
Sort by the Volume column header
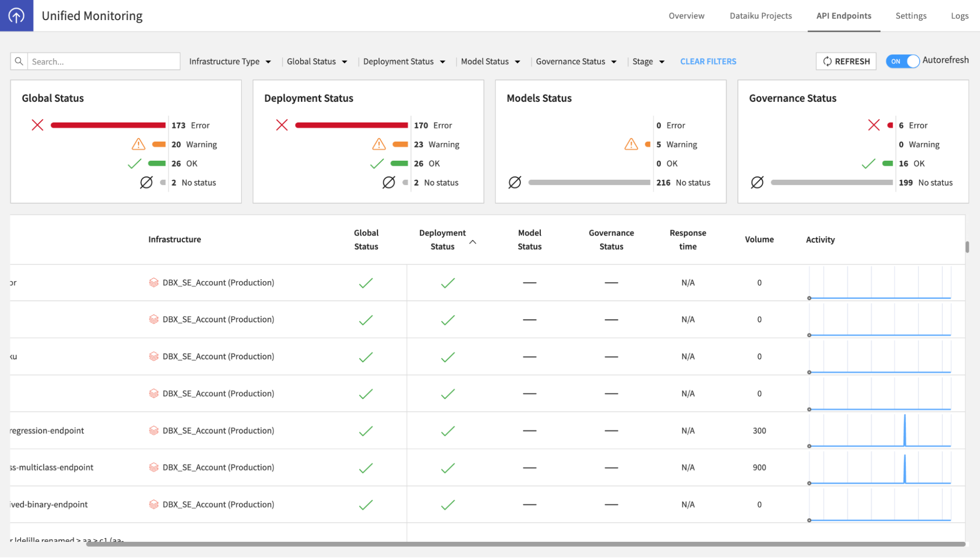[759, 240]
